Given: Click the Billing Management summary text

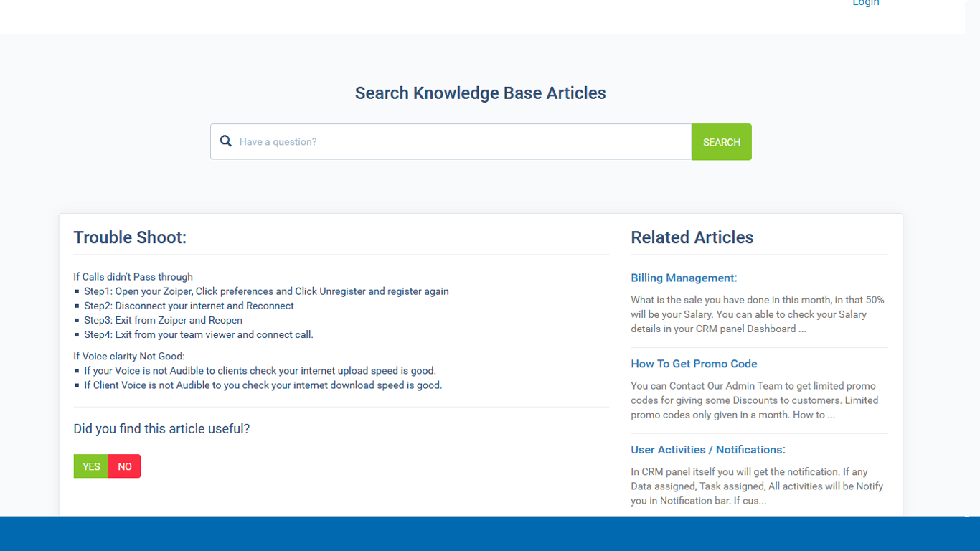Looking at the screenshot, I should click(x=758, y=314).
